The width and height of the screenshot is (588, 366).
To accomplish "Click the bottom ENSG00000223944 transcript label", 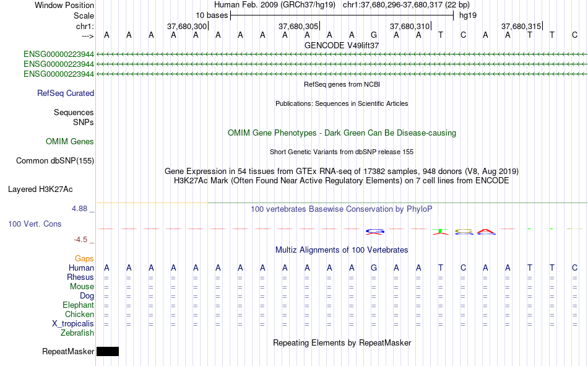I will (59, 74).
